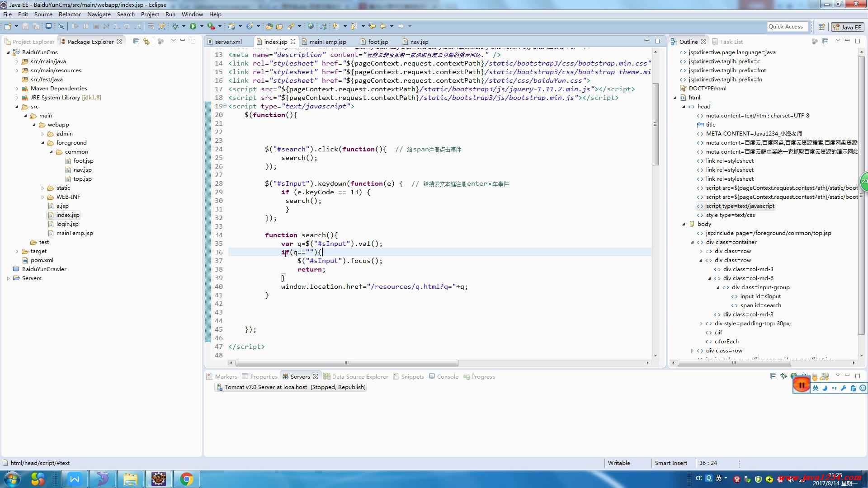Click the Windows Start button
868x488 pixels.
click(12, 479)
